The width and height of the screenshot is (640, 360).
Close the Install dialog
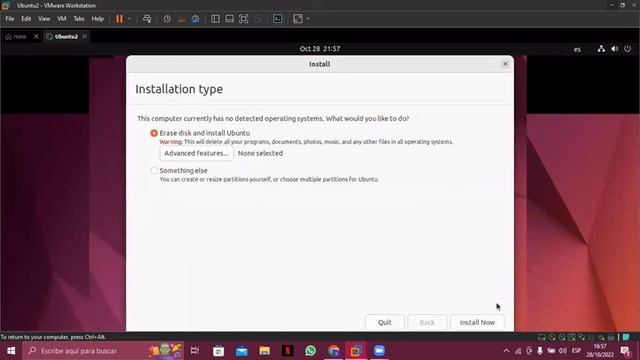(x=505, y=64)
